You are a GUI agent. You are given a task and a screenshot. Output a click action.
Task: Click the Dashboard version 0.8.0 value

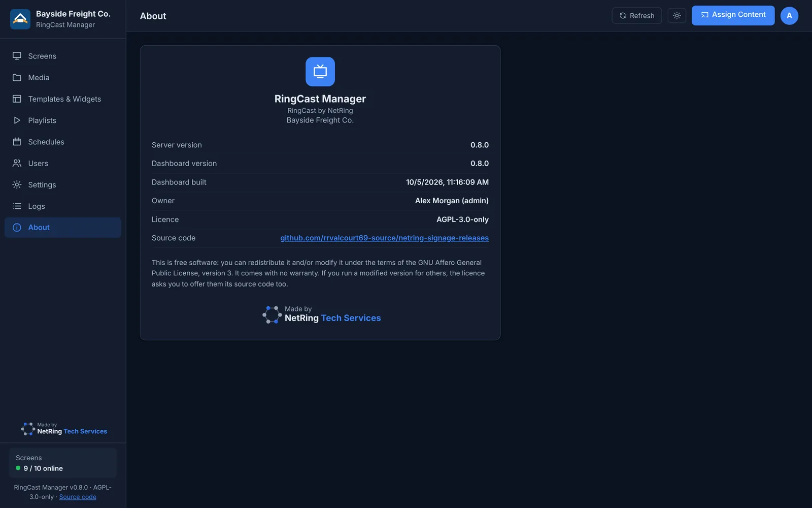click(480, 163)
